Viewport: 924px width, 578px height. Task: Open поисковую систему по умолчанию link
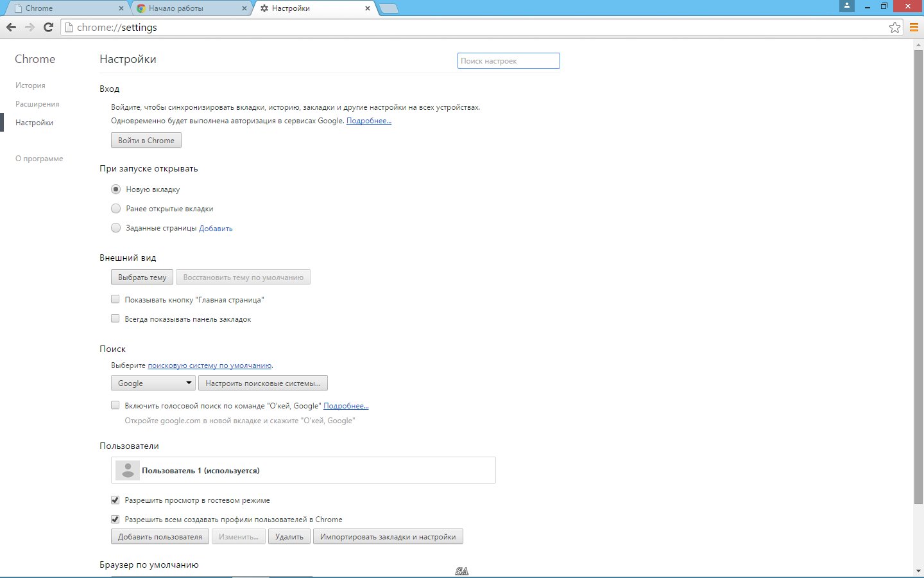(210, 365)
